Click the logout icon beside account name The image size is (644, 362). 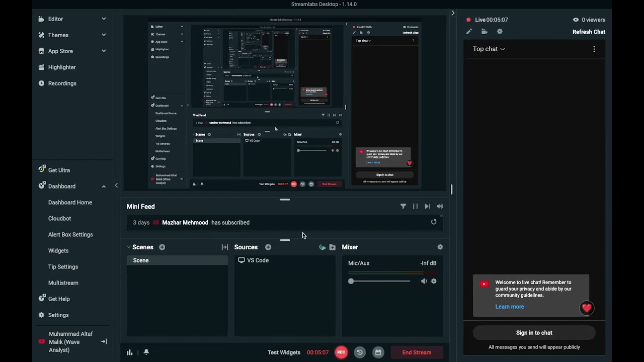(104, 342)
